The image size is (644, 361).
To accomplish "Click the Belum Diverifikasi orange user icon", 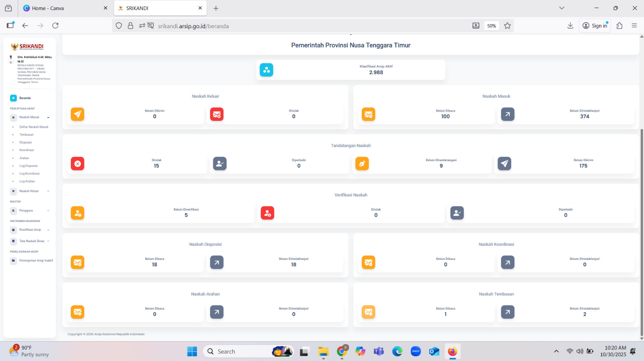I will pyautogui.click(x=78, y=213).
